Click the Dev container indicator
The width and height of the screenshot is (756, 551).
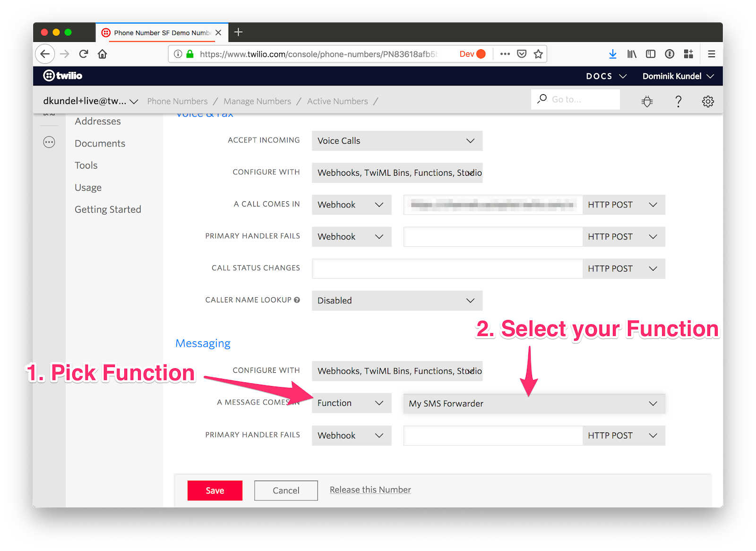pyautogui.click(x=472, y=54)
